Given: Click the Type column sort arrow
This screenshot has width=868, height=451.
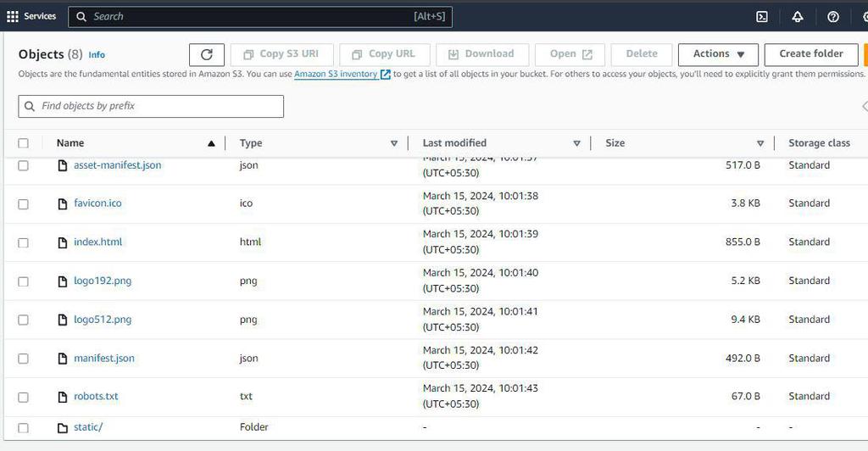Looking at the screenshot, I should click(394, 143).
